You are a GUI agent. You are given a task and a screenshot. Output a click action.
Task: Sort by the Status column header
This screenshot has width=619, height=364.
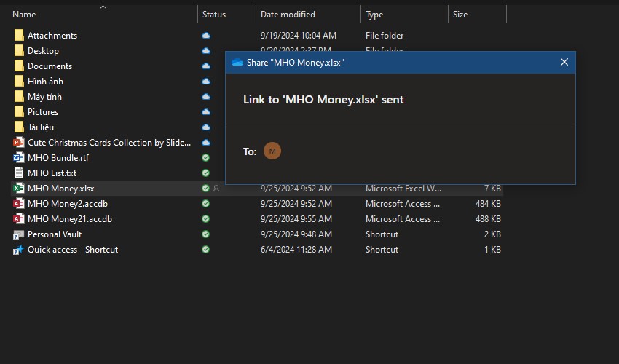pos(214,15)
